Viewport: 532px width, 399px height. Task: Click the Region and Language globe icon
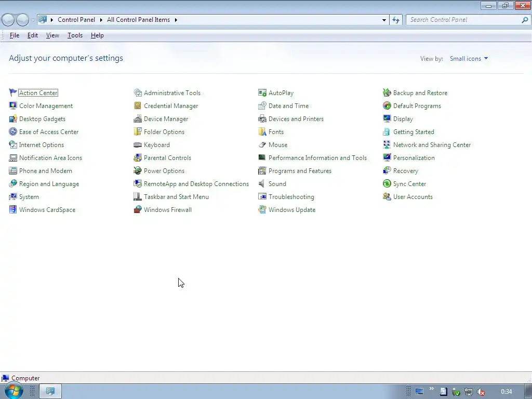pos(13,183)
